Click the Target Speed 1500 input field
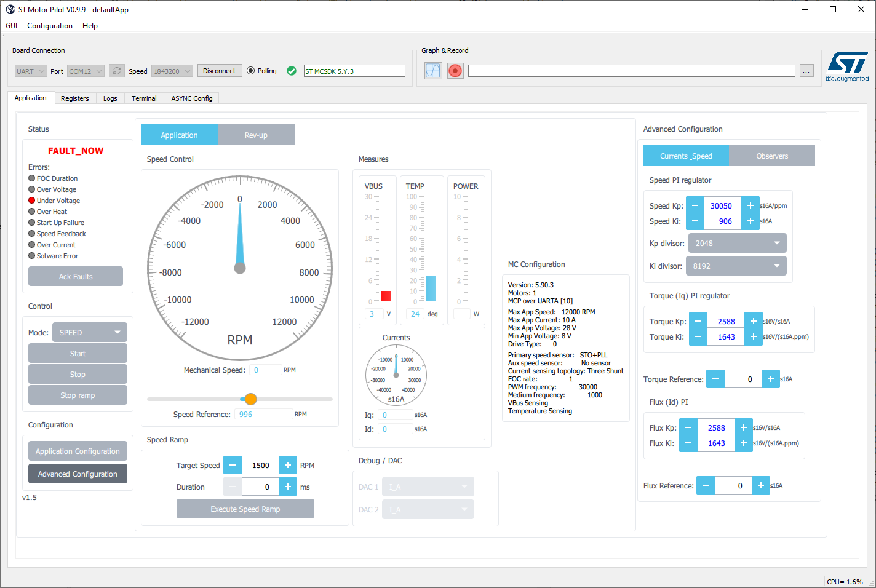Viewport: 876px width, 588px height. tap(260, 465)
